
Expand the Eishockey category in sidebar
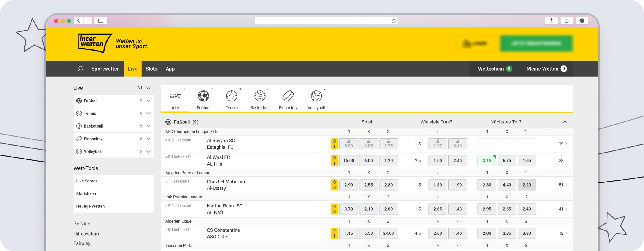(149, 139)
